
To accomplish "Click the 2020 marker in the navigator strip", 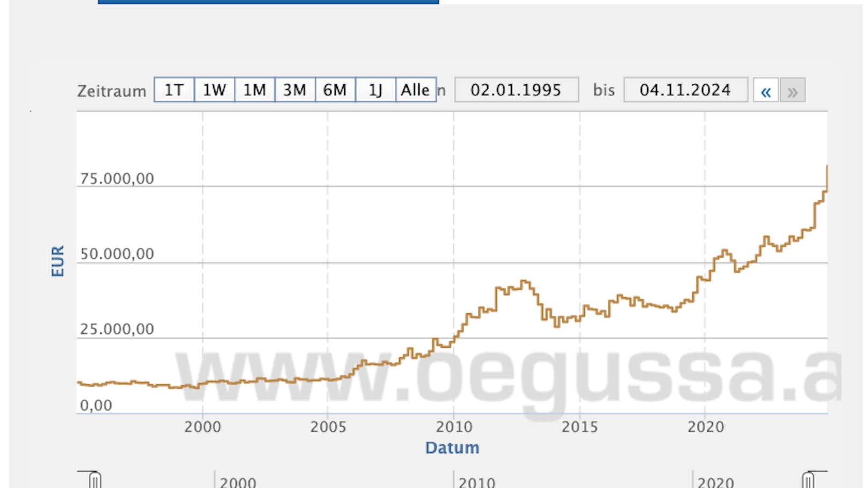I will (716, 482).
